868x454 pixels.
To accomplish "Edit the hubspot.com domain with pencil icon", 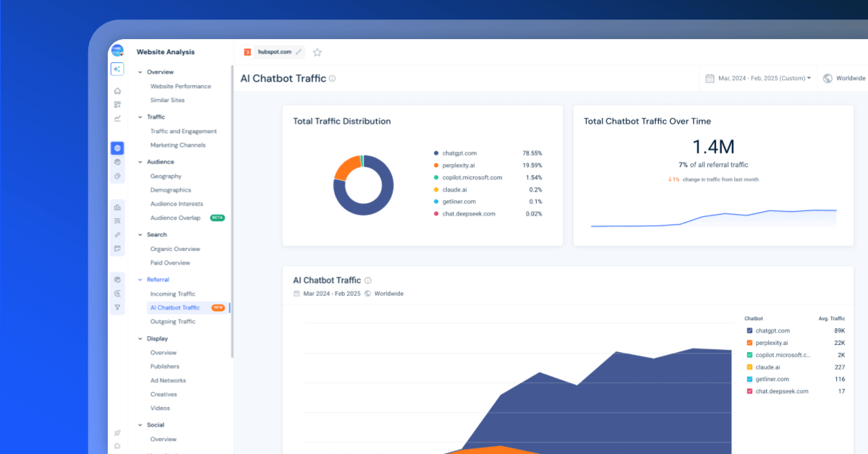I will pyautogui.click(x=299, y=52).
